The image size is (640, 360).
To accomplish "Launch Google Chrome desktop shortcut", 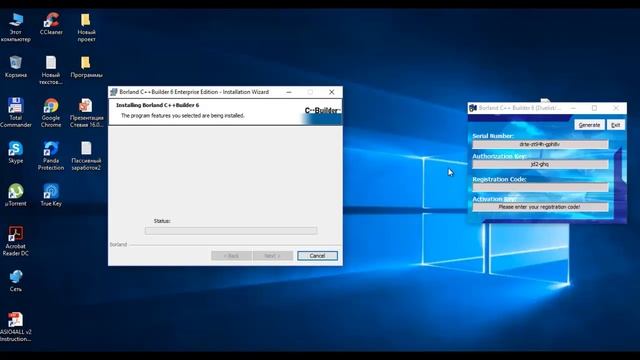I will click(x=51, y=113).
